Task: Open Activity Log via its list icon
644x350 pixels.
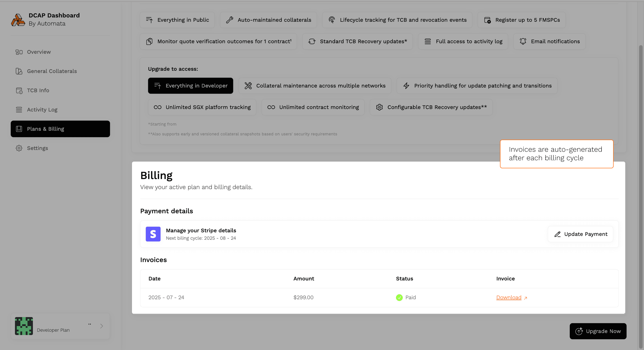Action: [x=19, y=110]
